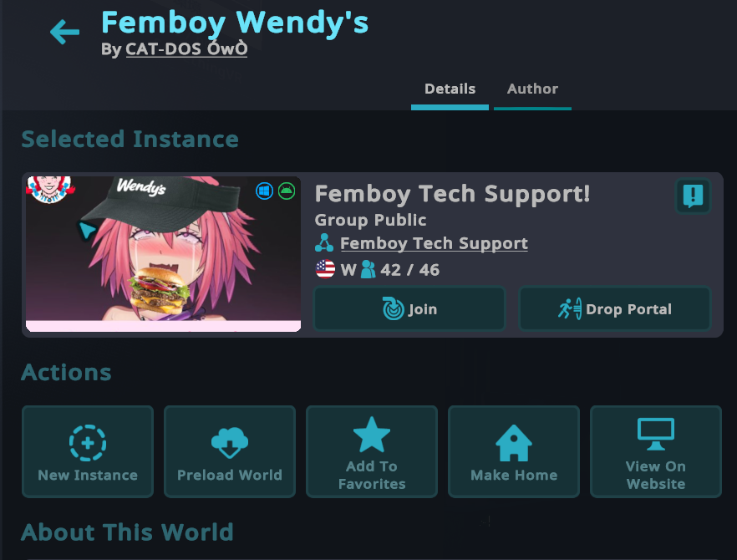The width and height of the screenshot is (737, 560).
Task: Drop Portal to this instance
Action: [x=615, y=309]
